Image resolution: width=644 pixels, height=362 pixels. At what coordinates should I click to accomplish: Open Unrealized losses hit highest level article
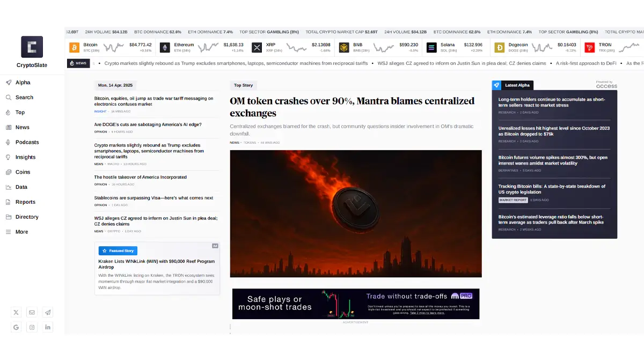pos(554,131)
